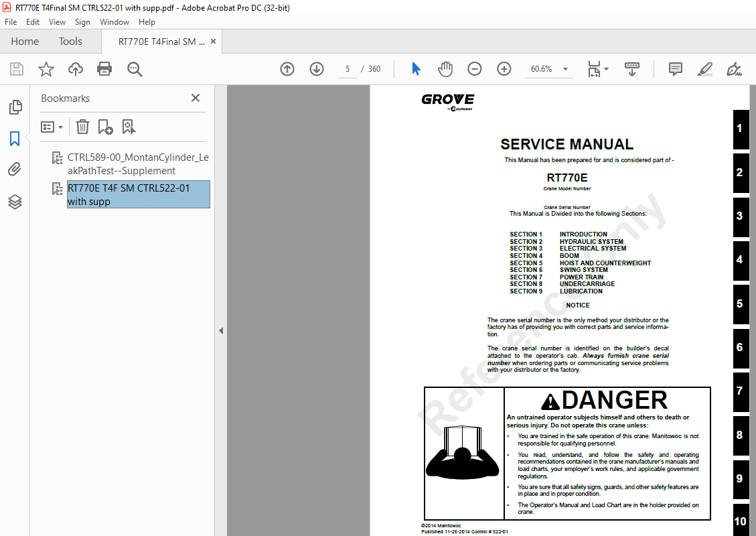Jump to section tab 10
Image resolution: width=756 pixels, height=536 pixels.
(740, 521)
